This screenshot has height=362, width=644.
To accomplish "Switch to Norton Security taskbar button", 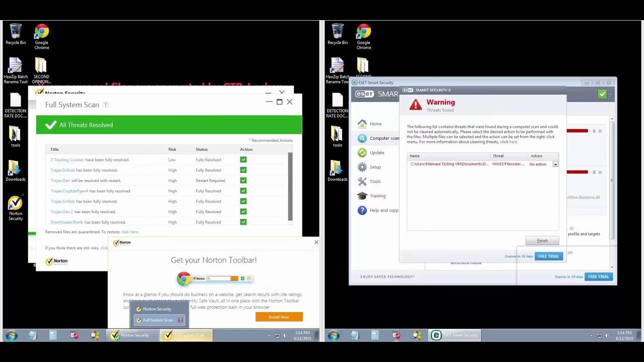I will click(x=132, y=335).
